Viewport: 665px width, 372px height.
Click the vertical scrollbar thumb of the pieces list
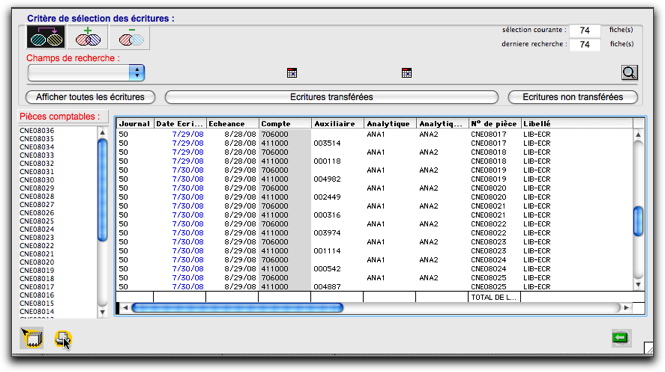click(x=102, y=190)
